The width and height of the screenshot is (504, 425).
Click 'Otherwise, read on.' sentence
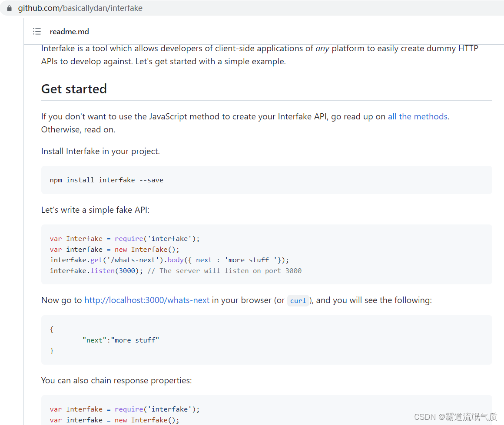coord(78,129)
